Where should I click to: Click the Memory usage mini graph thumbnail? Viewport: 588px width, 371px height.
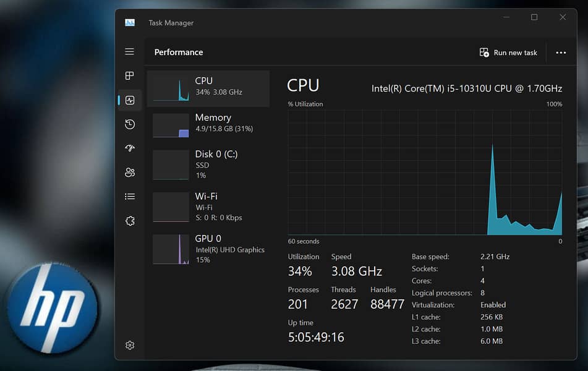click(x=171, y=126)
